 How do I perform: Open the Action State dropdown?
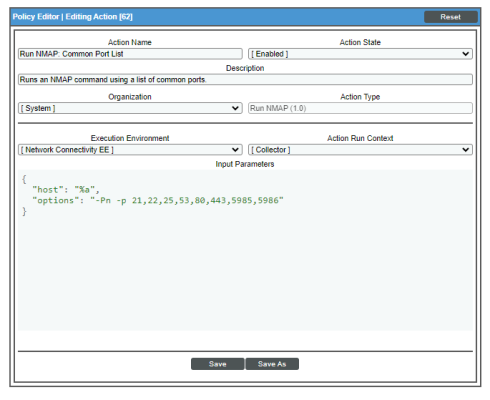[360, 54]
